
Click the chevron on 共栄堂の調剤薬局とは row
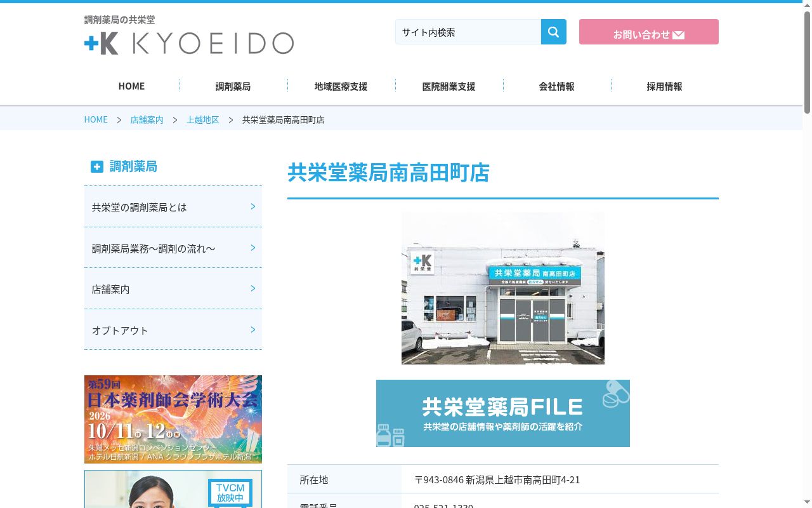click(253, 206)
